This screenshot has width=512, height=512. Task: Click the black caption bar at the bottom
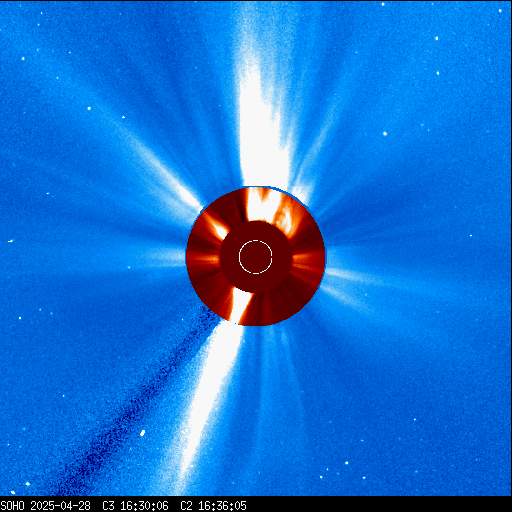coord(256,504)
